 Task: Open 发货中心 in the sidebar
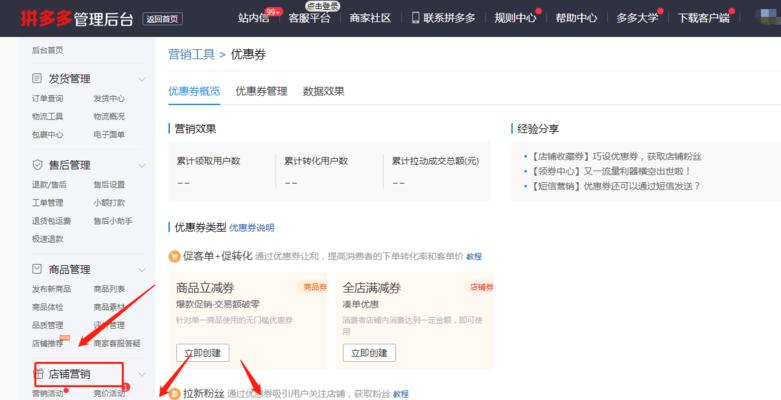click(x=109, y=98)
